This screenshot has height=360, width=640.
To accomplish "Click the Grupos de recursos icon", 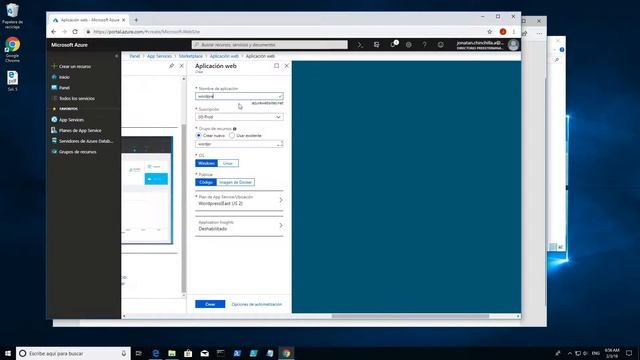I will (54, 151).
